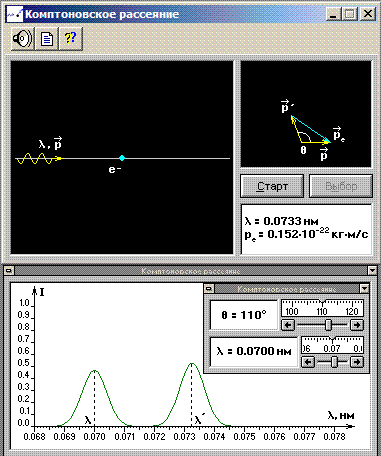Click the disabled Выбор button
Screen dimensions: 381x456
[x=341, y=186]
